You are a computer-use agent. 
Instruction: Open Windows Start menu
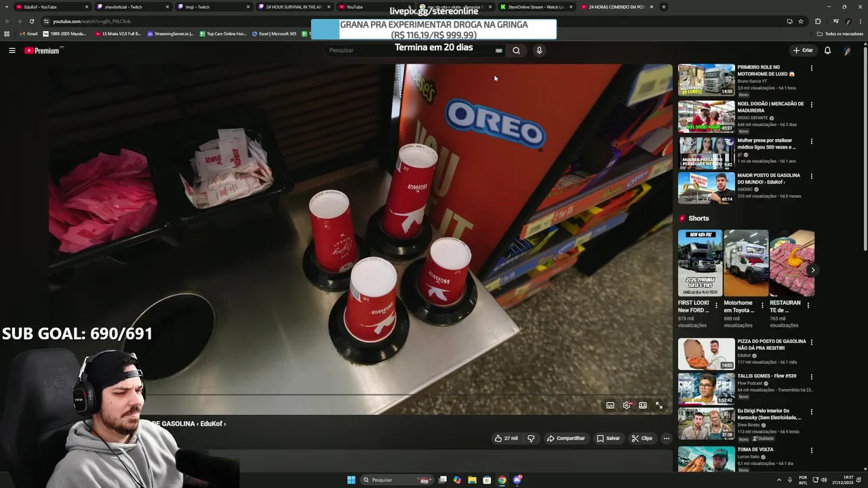[351, 480]
